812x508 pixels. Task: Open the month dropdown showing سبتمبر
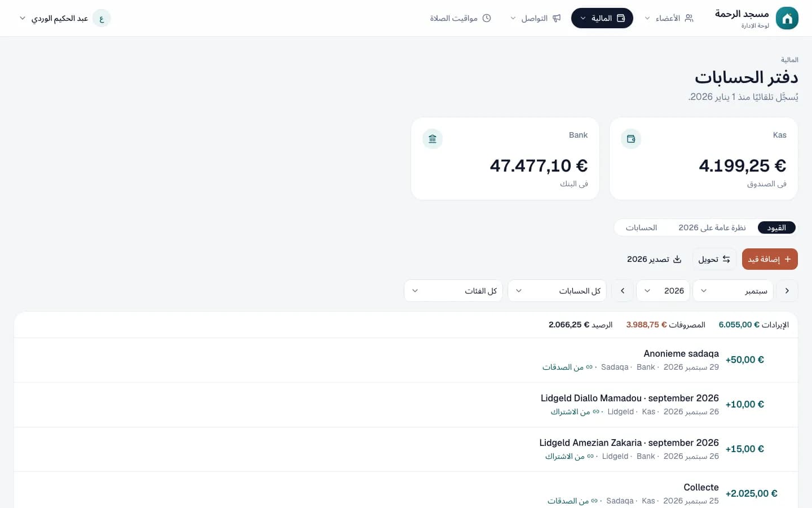[x=733, y=291]
